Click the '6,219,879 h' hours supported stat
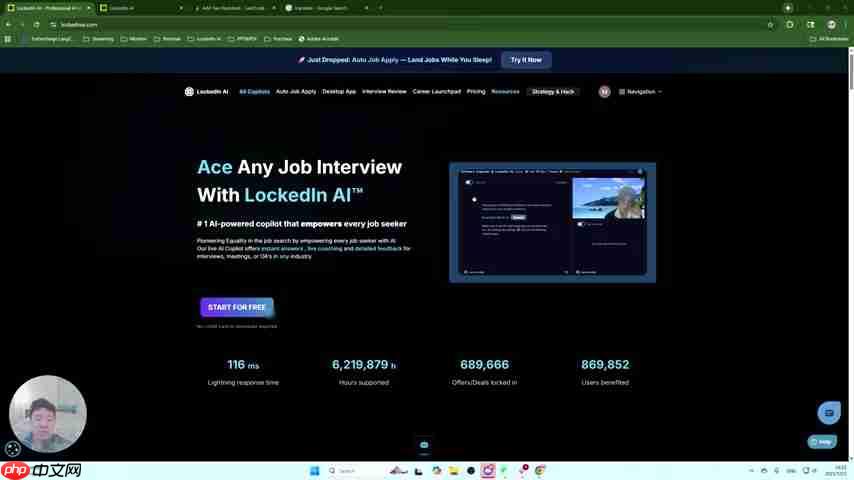 click(364, 364)
